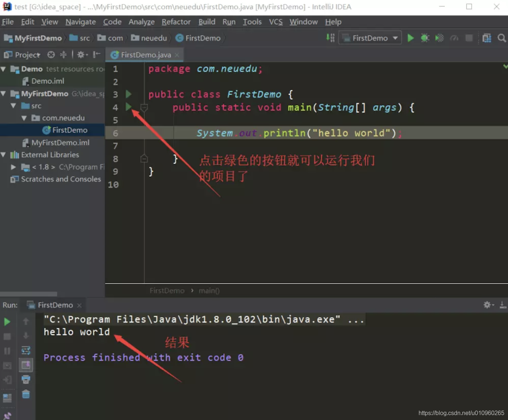Click the locate-file target icon in Project panel

click(51, 55)
